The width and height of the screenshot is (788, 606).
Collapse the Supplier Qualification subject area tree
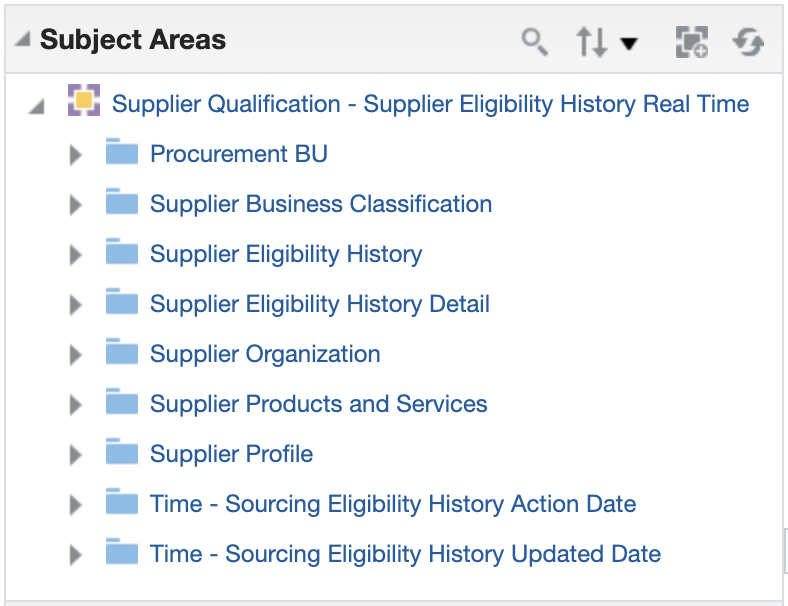36,106
